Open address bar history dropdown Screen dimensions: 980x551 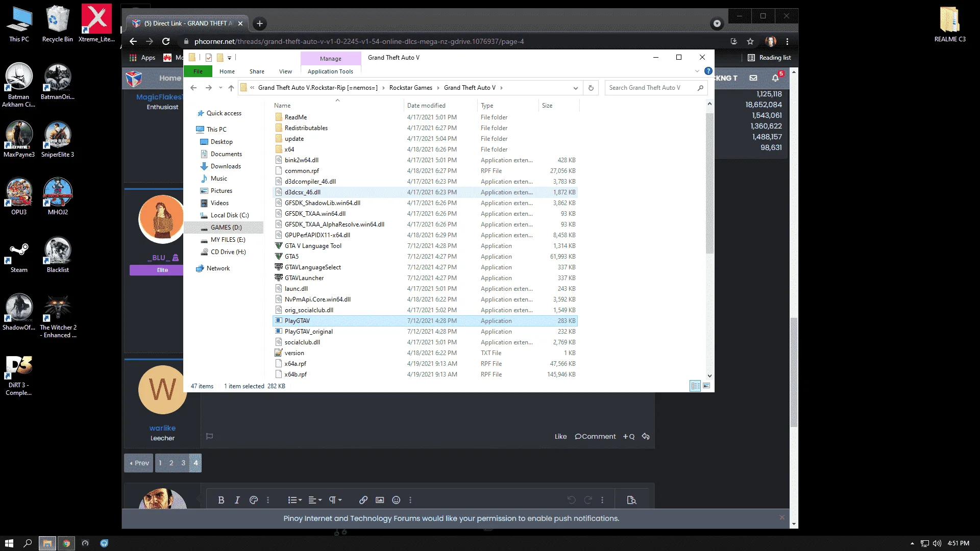pyautogui.click(x=575, y=88)
